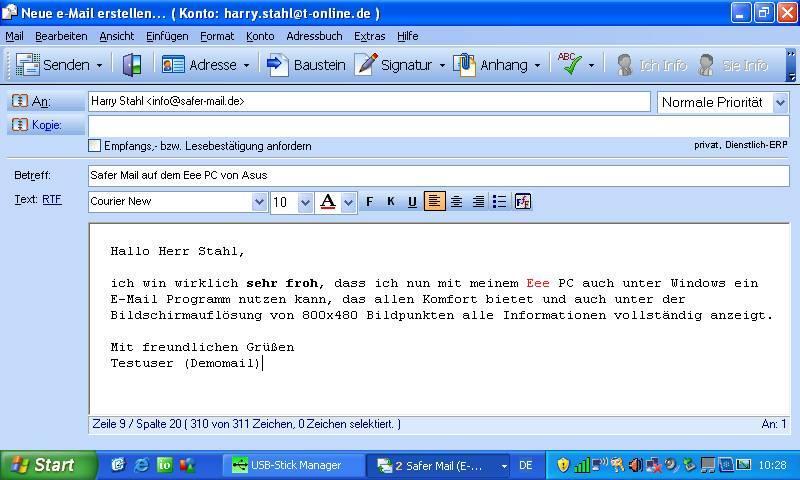Viewport: 800px width, 480px height.
Task: Click the door icon next to Senden
Action: (132, 65)
